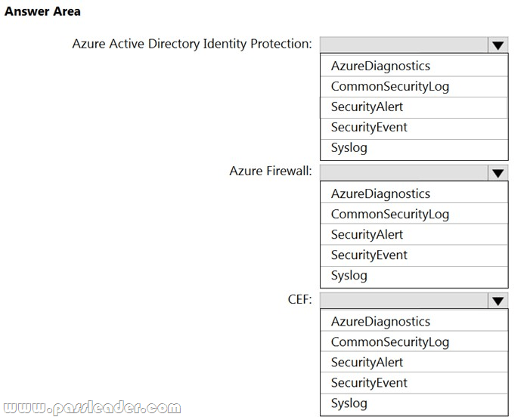Image resolution: width=524 pixels, height=420 pixels.
Task: Click the CEF label text
Action: pyautogui.click(x=299, y=299)
